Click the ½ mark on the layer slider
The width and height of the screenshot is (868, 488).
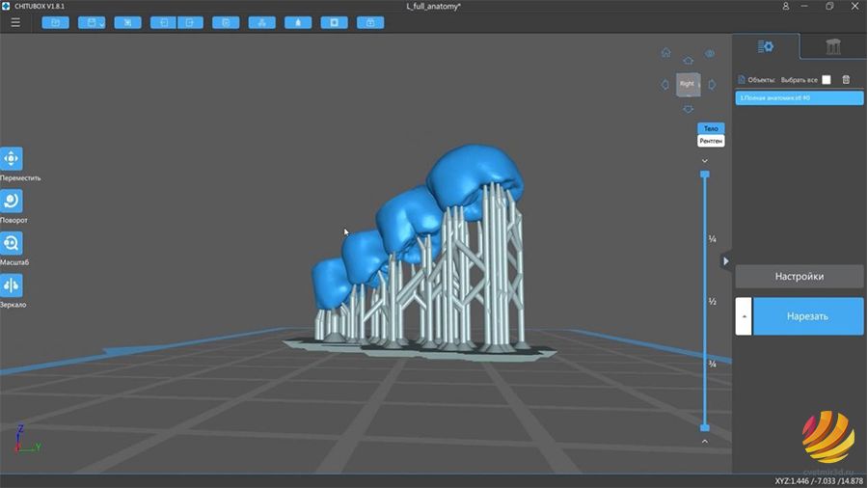point(713,302)
